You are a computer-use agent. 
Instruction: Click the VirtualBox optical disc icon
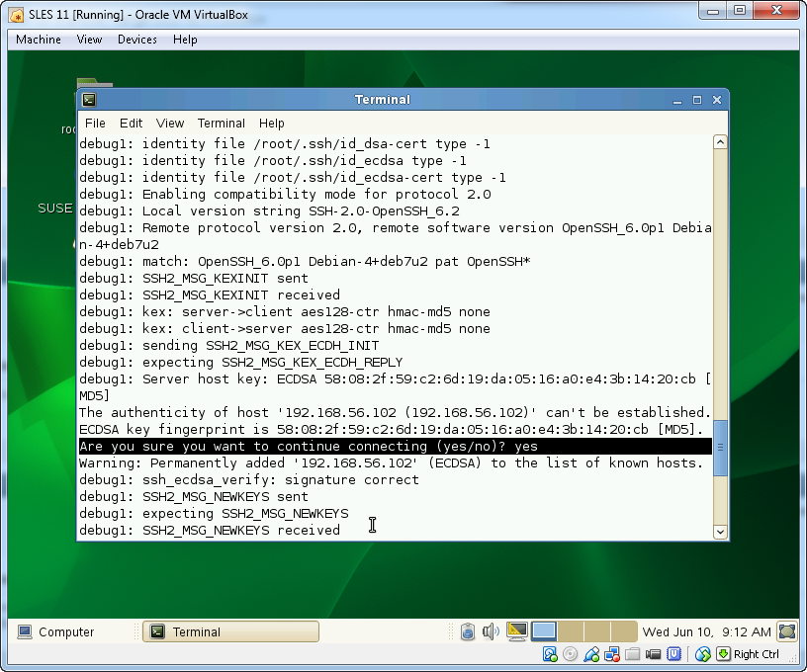pos(570,654)
